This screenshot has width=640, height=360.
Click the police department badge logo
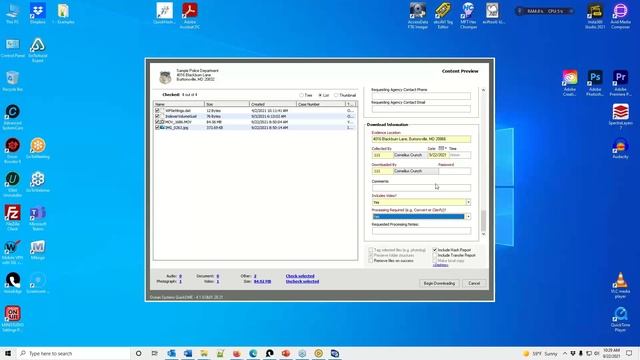click(165, 77)
